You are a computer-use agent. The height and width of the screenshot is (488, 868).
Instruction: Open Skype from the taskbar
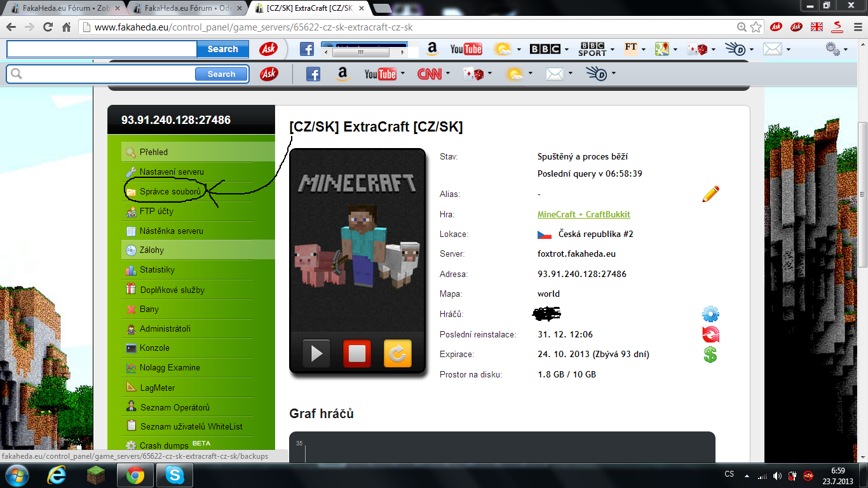pos(173,475)
